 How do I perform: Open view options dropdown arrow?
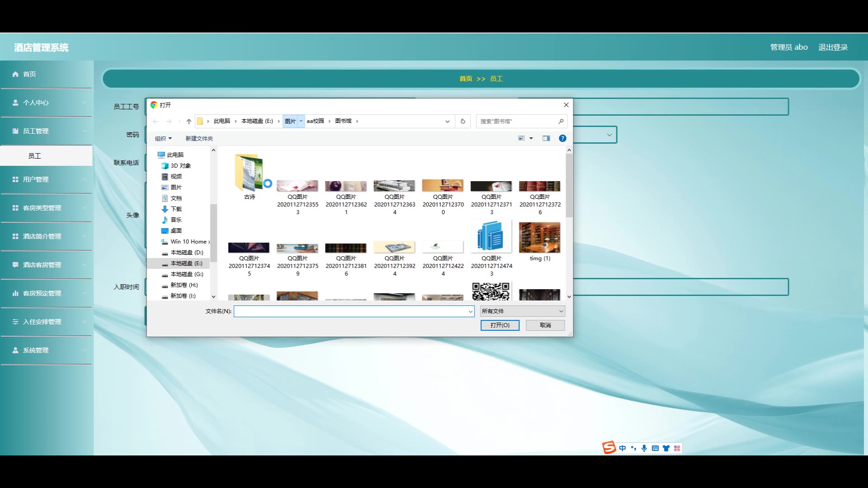(x=531, y=138)
